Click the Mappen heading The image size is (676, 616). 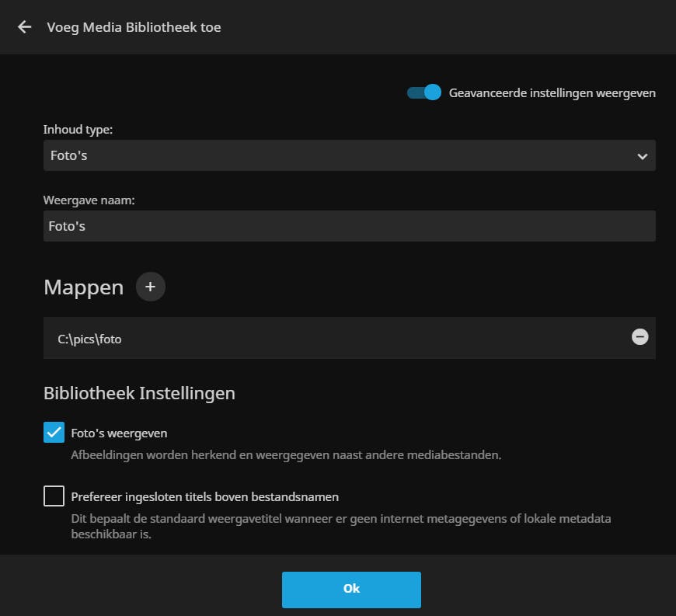coord(83,287)
